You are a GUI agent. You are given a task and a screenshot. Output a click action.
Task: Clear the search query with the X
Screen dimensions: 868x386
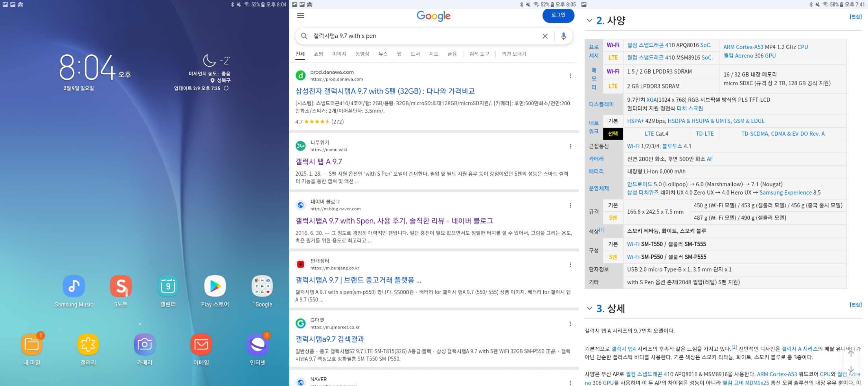(x=545, y=36)
